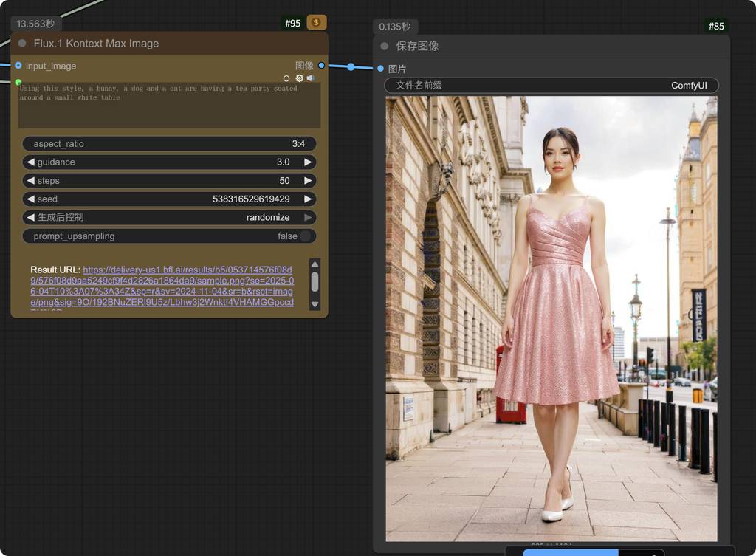Open the 生成后控制 randomize dropdown
756x556 pixels.
pyautogui.click(x=169, y=218)
